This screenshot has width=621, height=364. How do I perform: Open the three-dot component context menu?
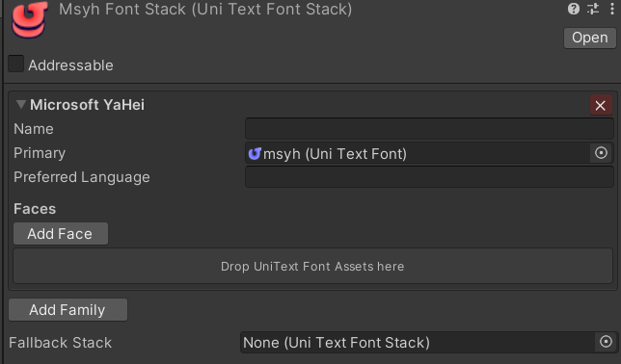coord(612,9)
